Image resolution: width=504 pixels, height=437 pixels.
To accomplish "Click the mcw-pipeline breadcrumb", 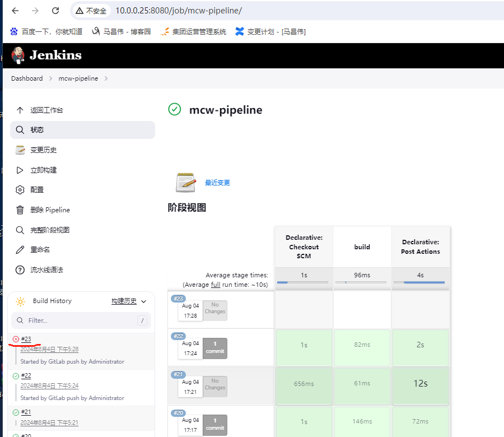I will (78, 78).
